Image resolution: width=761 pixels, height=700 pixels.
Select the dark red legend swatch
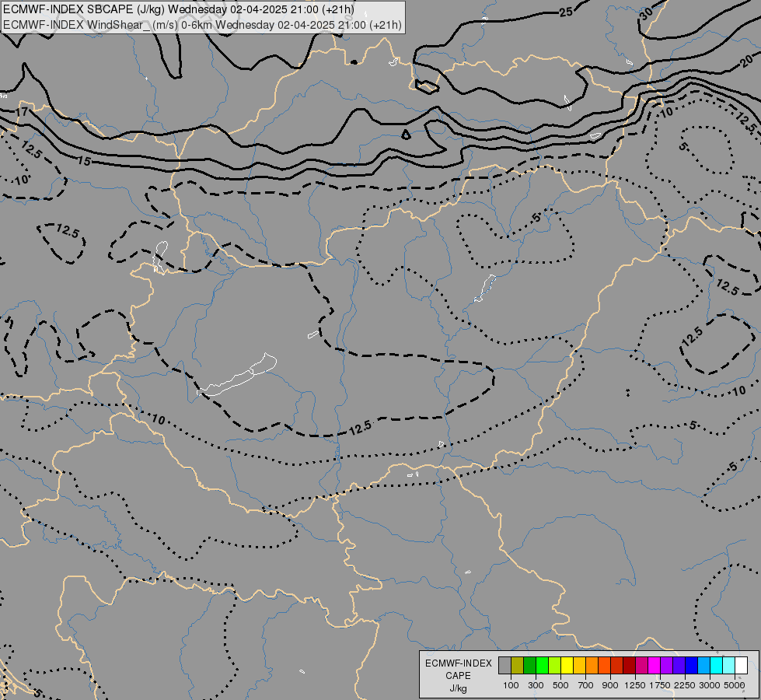click(629, 665)
